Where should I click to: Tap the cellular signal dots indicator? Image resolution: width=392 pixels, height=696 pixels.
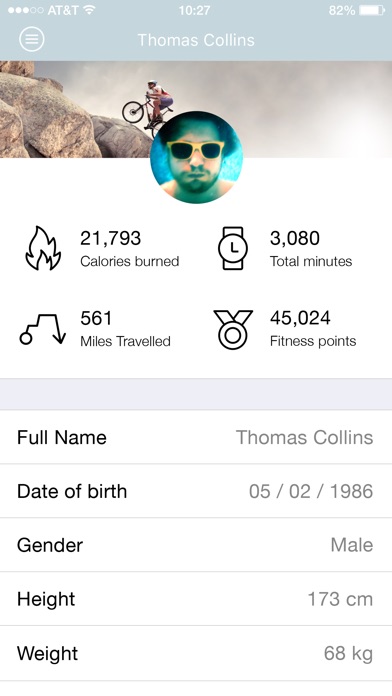[x=26, y=10]
